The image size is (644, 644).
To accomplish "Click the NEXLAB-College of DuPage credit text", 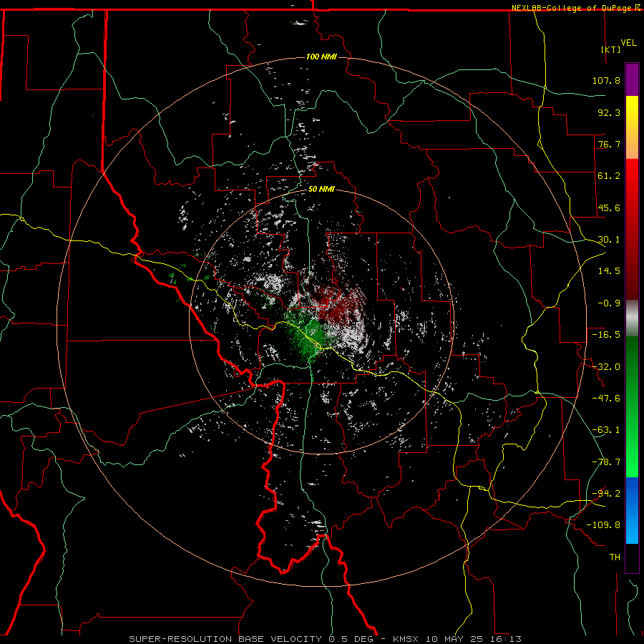I will click(x=571, y=8).
